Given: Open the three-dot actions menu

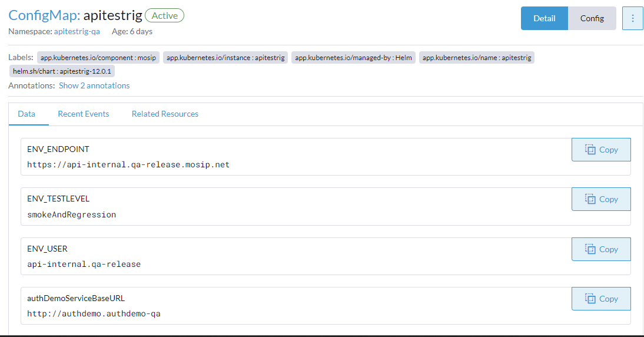Looking at the screenshot, I should 633,18.
